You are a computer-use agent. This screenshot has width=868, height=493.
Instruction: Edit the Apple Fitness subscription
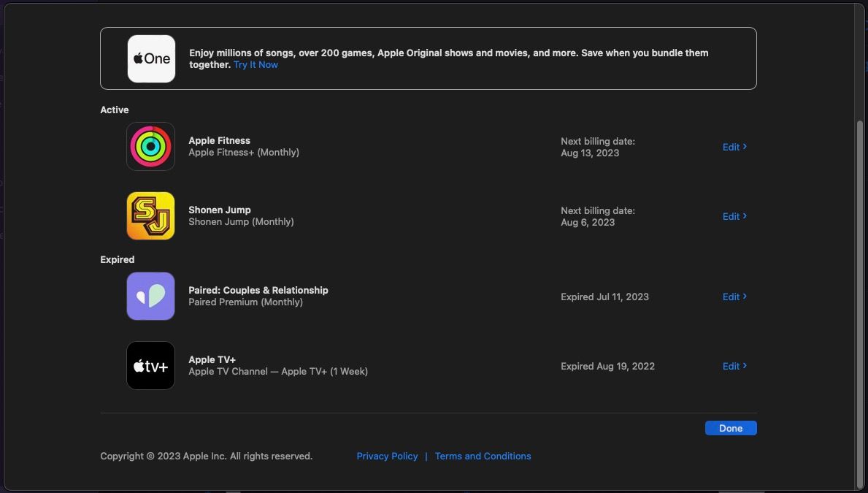730,147
